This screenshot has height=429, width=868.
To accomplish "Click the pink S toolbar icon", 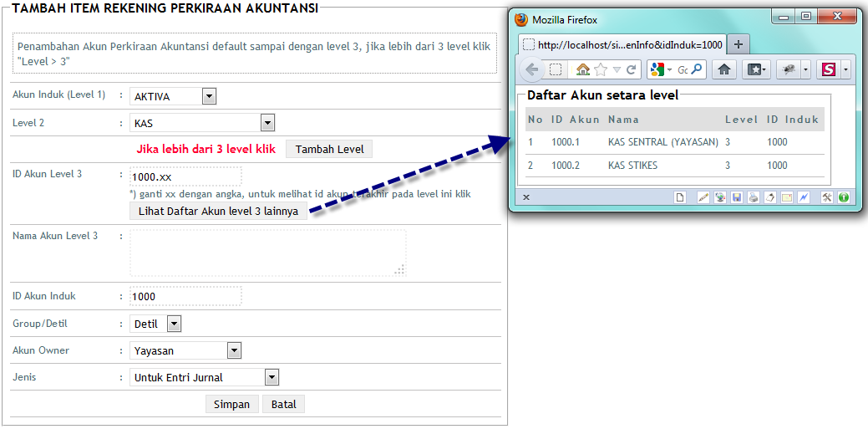I will point(828,69).
